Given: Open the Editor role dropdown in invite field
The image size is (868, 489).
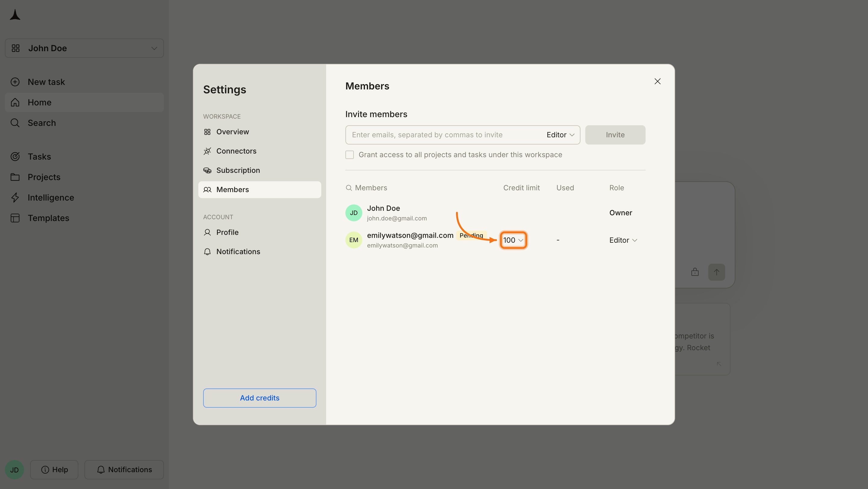Looking at the screenshot, I should click(x=560, y=135).
